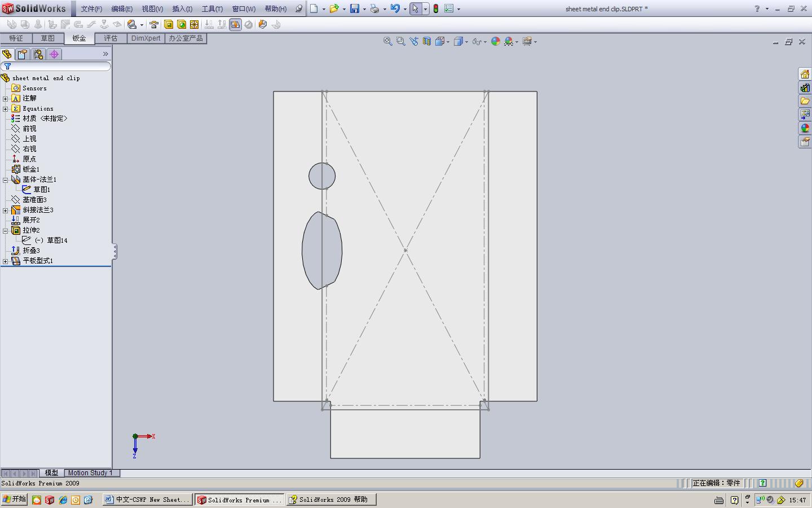Open the Undo history dropdown arrow
Screen dimensions: 812x508
405,9
